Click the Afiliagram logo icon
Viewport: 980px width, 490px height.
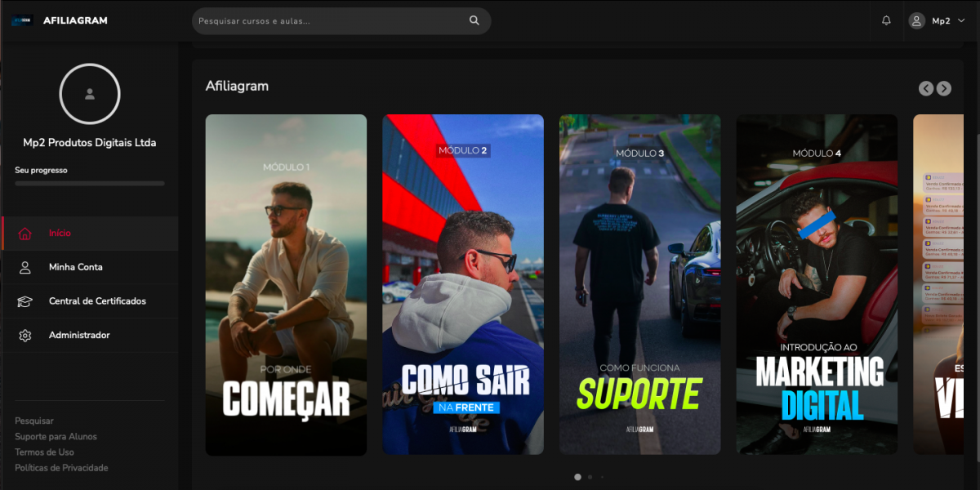coord(22,20)
